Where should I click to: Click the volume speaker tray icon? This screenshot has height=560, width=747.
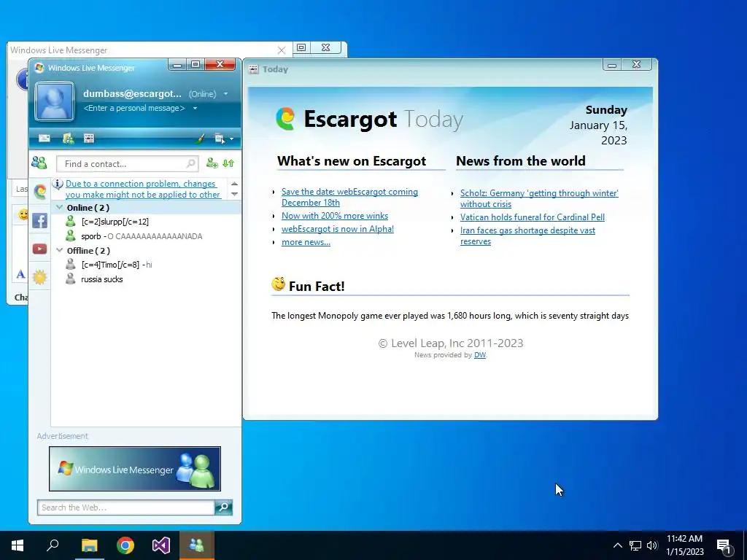point(653,545)
